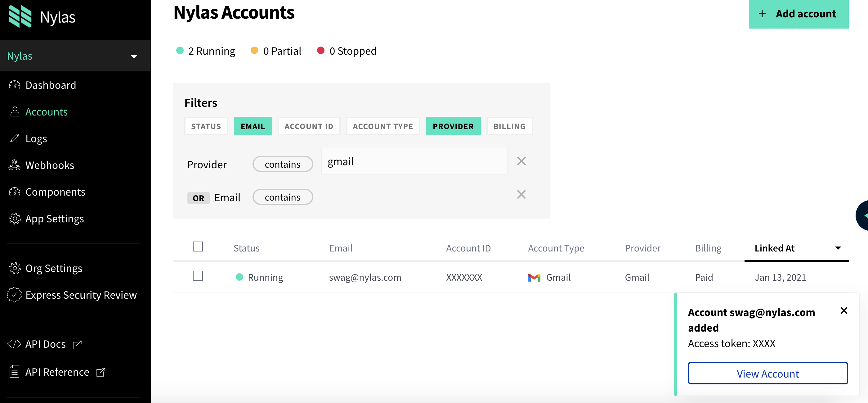Open API Reference link
868x403 pixels.
(x=57, y=372)
